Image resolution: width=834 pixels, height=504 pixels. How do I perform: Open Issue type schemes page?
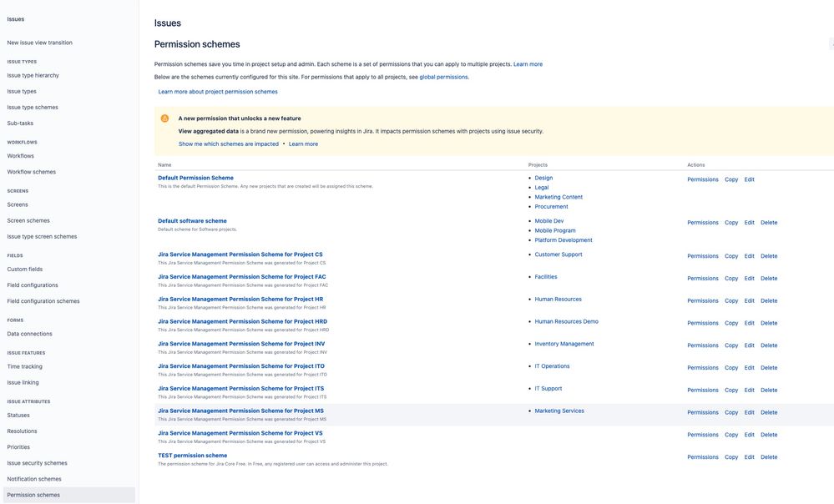point(33,108)
